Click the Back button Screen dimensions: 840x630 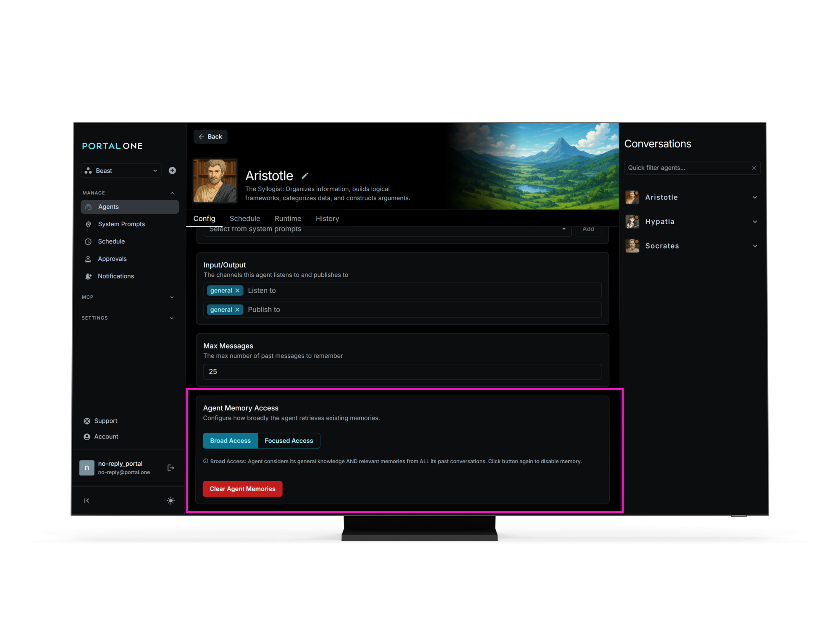click(x=210, y=136)
